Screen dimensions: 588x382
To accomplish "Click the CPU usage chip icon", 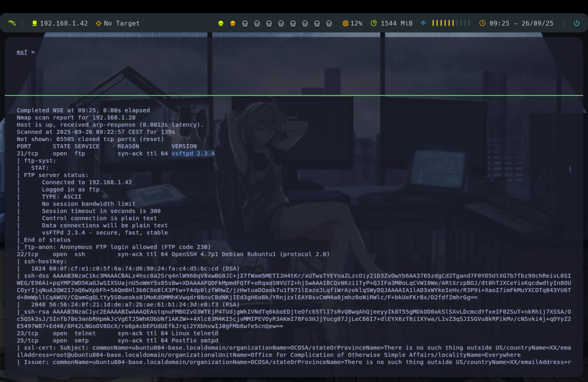I will [x=345, y=23].
